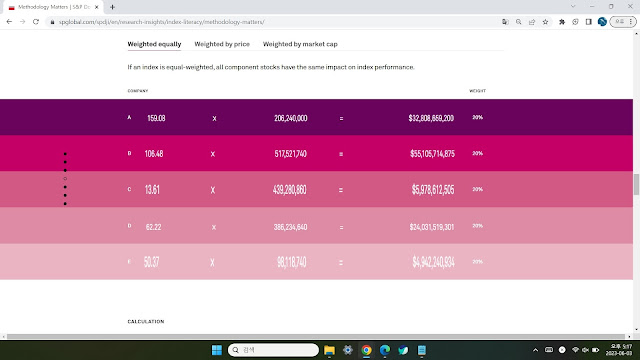Close the Methodology Matters tab

(x=97, y=7)
